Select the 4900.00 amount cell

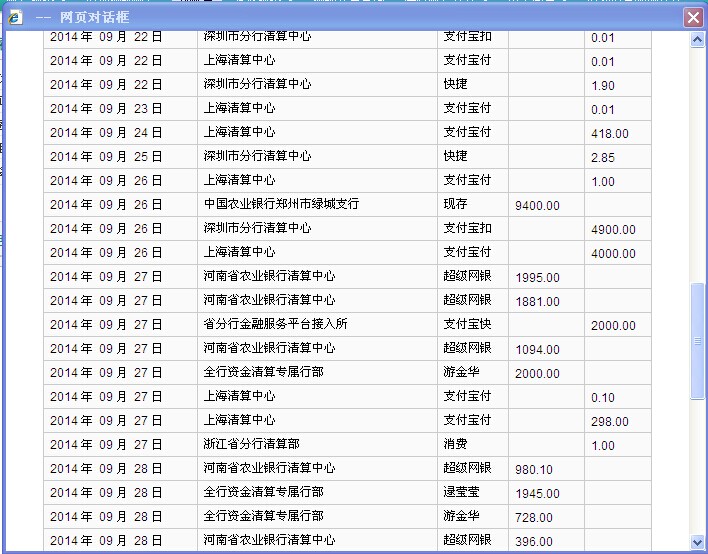pyautogui.click(x=613, y=230)
